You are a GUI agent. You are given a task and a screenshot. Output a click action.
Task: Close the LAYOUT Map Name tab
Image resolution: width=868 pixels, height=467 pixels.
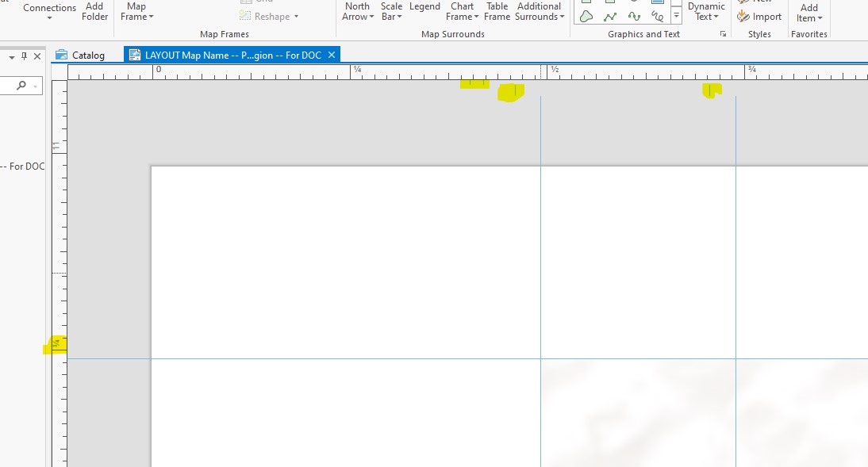[332, 55]
